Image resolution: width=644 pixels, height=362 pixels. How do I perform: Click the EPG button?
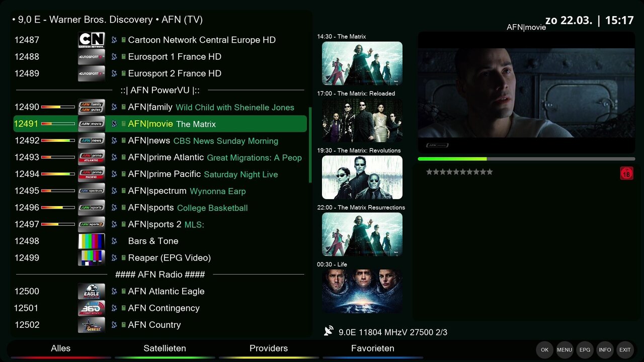click(585, 350)
